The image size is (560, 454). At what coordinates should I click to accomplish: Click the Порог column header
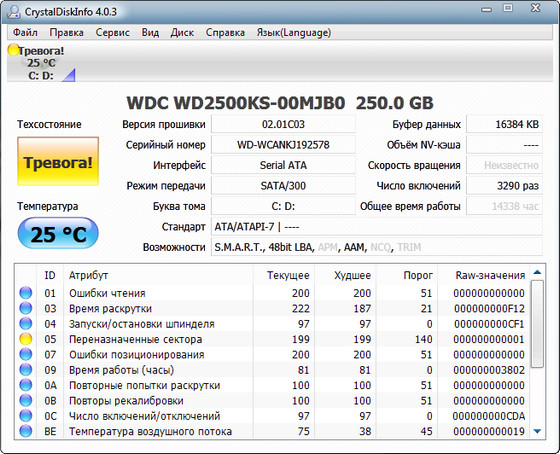point(407,275)
